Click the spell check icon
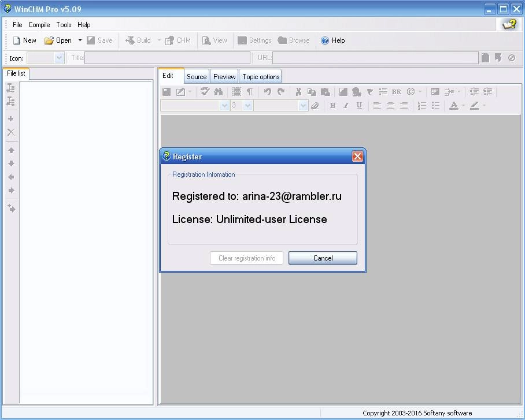This screenshot has width=525, height=420. tap(205, 92)
